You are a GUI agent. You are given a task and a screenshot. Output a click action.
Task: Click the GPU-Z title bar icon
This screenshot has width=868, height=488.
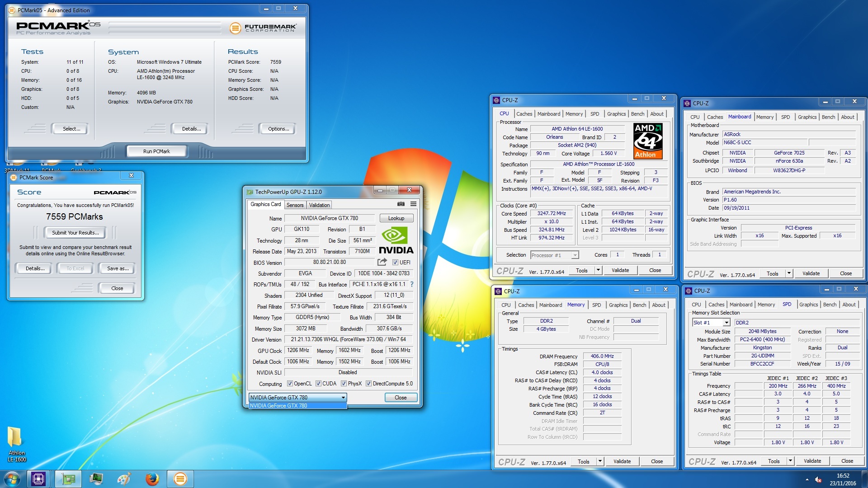pos(250,192)
